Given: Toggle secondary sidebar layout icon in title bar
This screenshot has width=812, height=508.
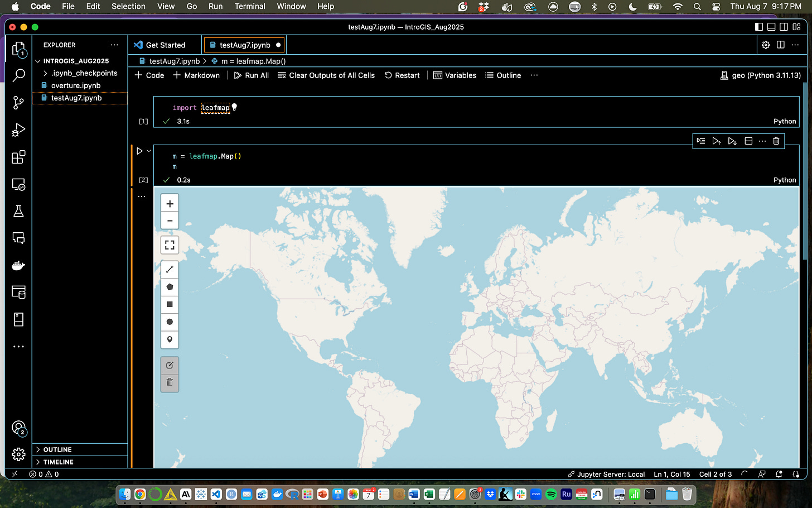Looking at the screenshot, I should [784, 27].
